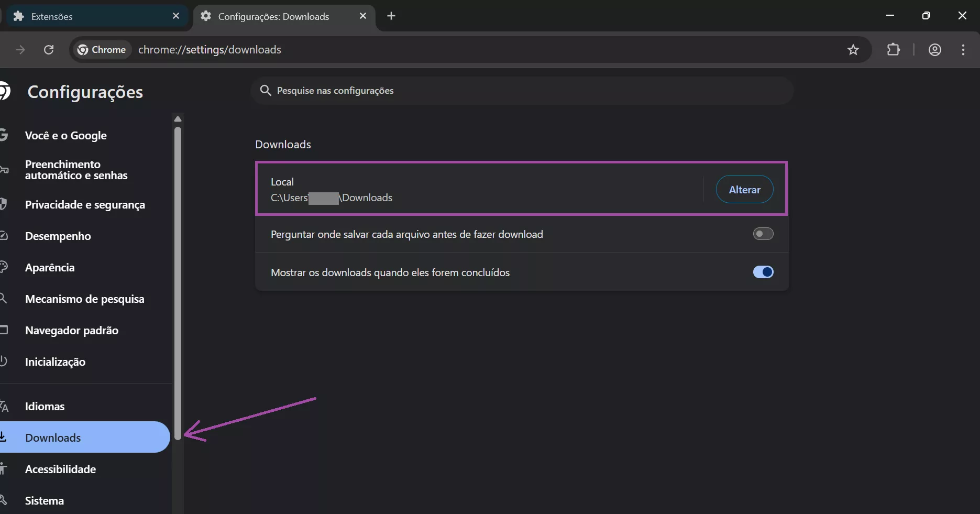Click Alterar to change download location
980x514 pixels.
pyautogui.click(x=744, y=189)
